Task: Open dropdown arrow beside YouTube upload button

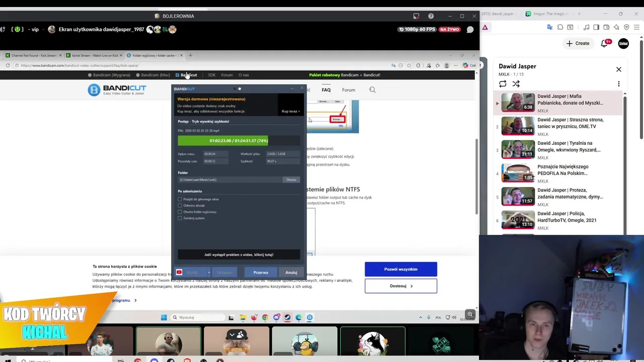Action: coord(209,273)
